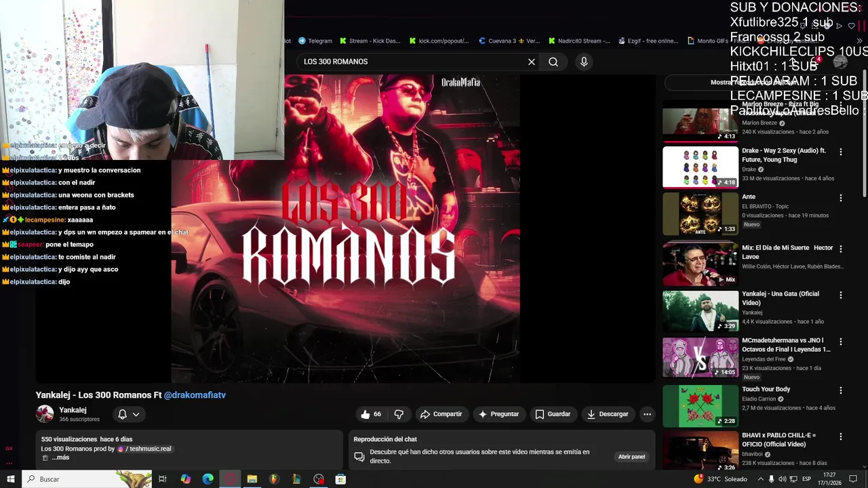Click the Eladio Carrion channel name

point(759,399)
